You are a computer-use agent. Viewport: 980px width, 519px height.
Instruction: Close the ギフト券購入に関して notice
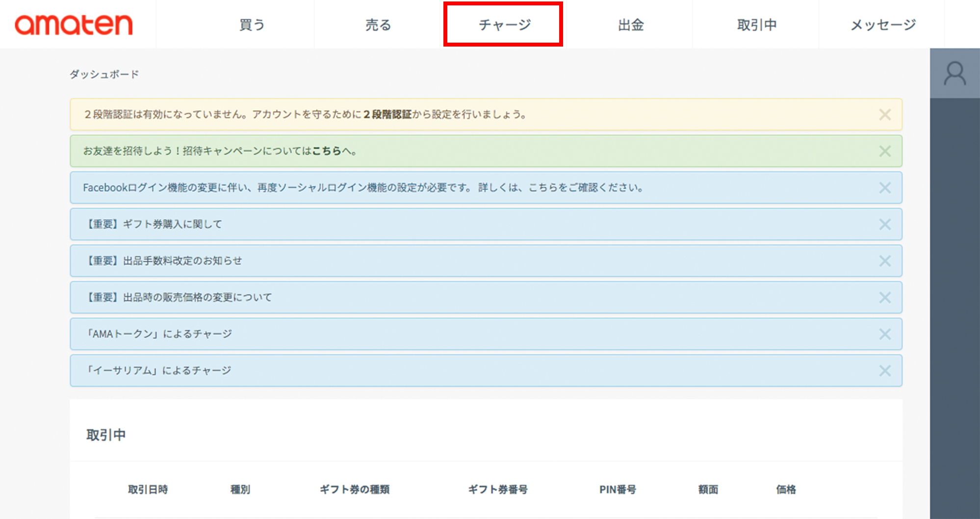pos(885,224)
